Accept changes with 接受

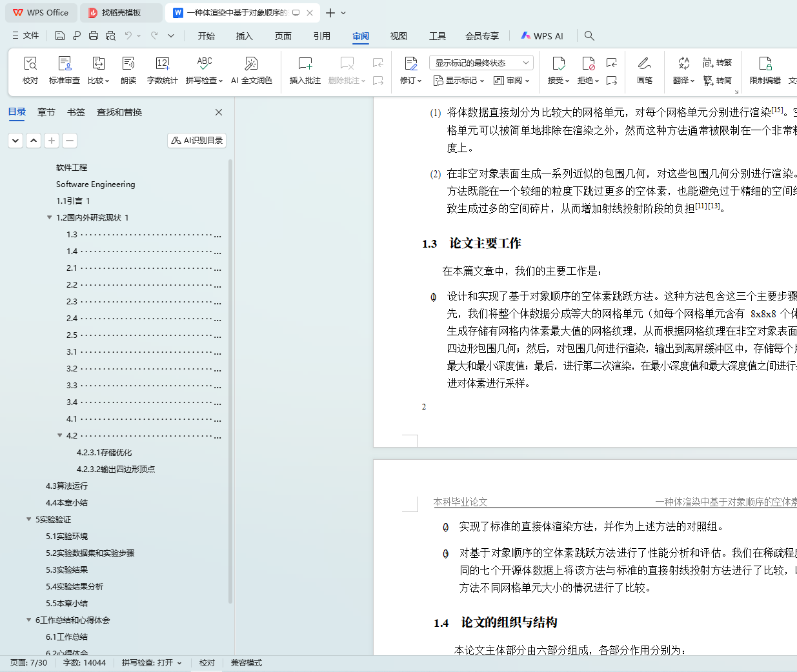click(x=558, y=70)
